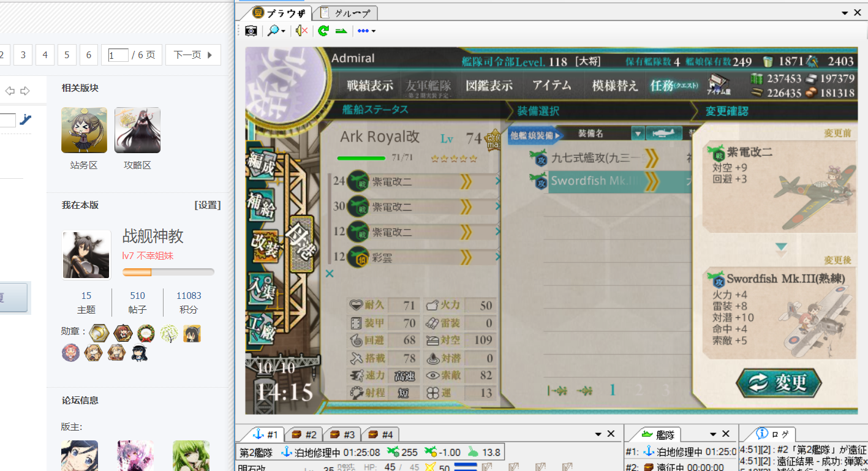Open 战舰神教 user profile link
Viewport: 868px width, 471px height.
[153, 236]
